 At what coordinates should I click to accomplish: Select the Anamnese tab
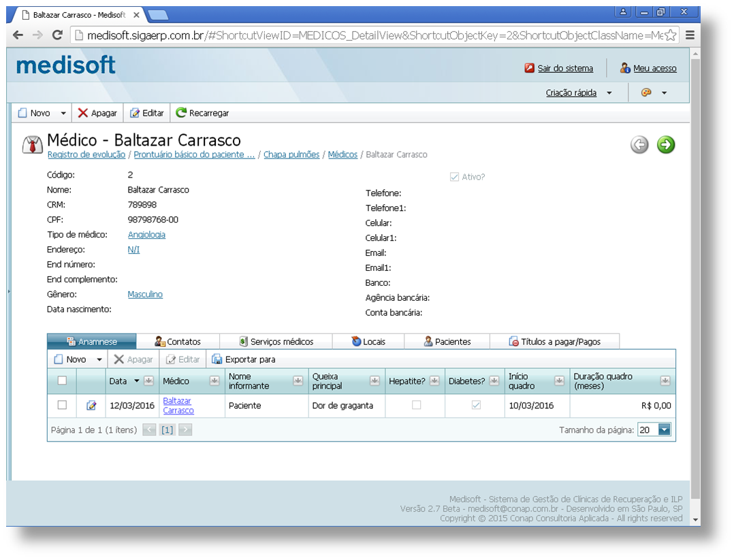click(92, 342)
